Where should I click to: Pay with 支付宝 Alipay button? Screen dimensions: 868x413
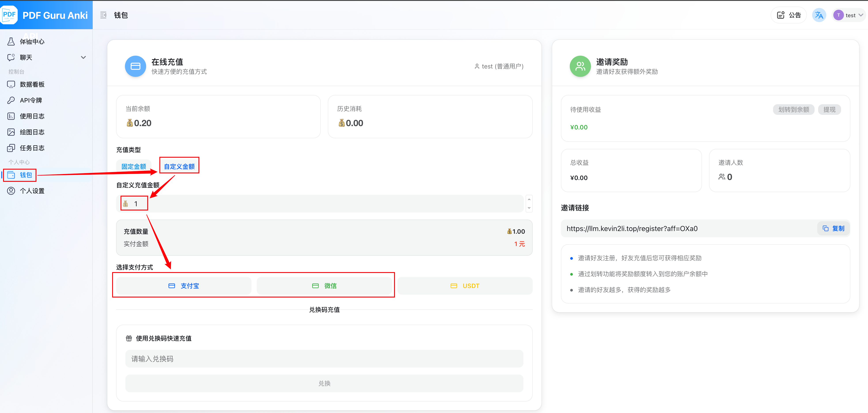click(x=184, y=286)
